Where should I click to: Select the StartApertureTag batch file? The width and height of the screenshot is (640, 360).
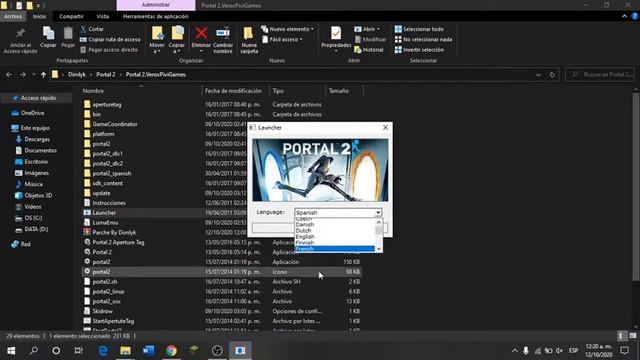[x=113, y=321]
